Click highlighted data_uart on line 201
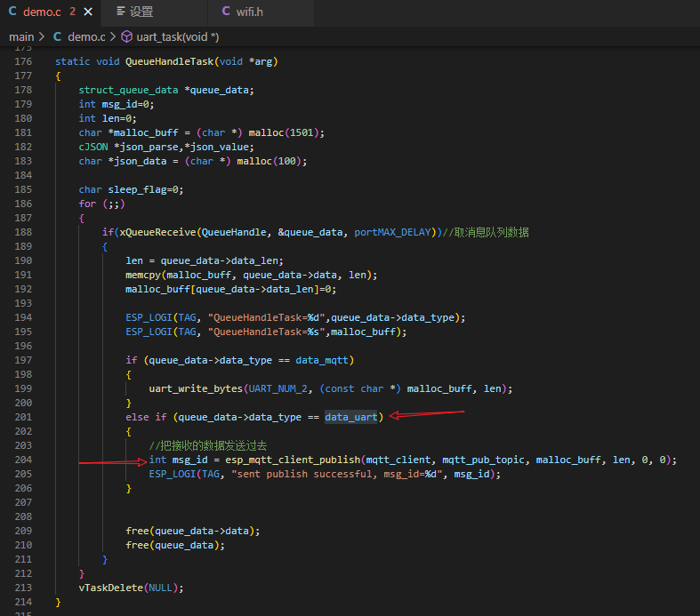Image resolution: width=700 pixels, height=616 pixels. point(351,417)
